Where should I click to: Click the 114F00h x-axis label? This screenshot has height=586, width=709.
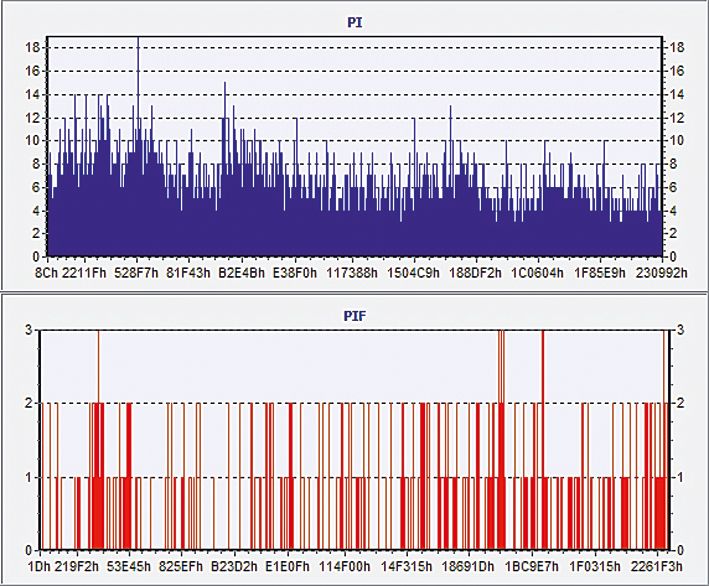pyautogui.click(x=344, y=565)
